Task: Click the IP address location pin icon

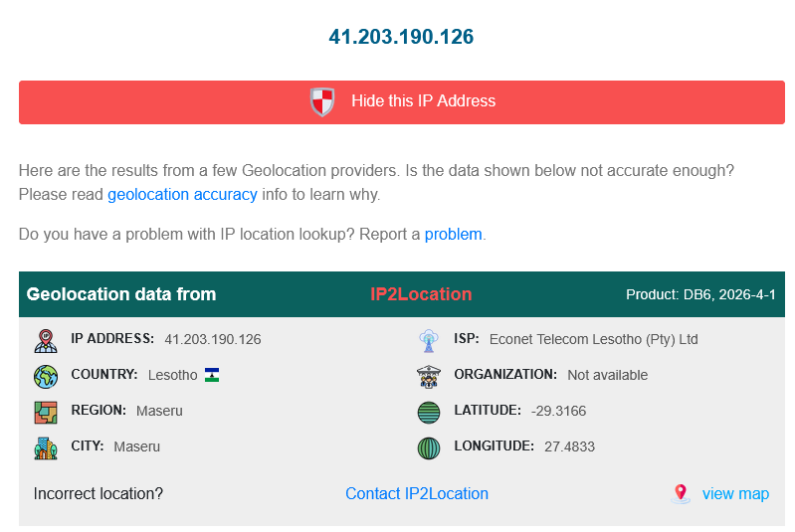Action: click(x=46, y=340)
